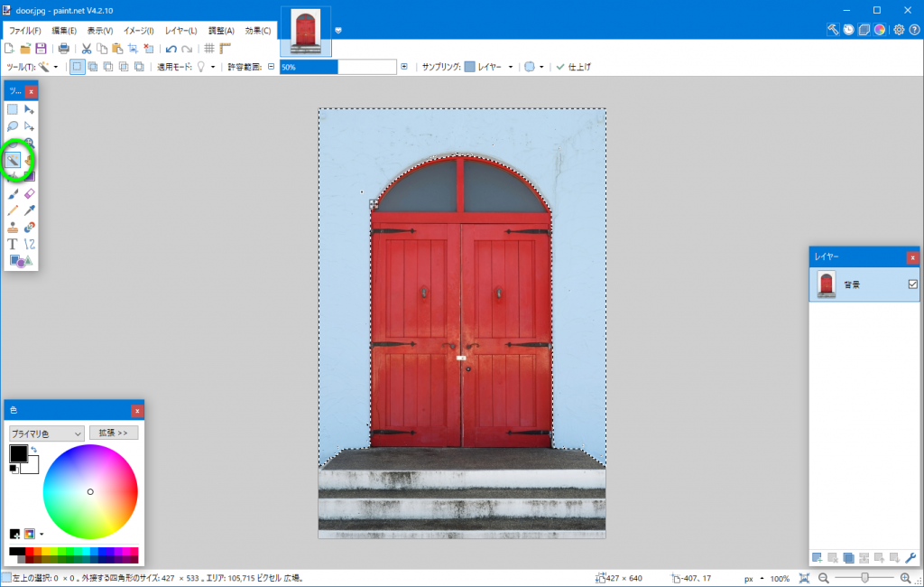The width and height of the screenshot is (924, 587).
Task: Click the 仕上げ finish button
Action: (x=573, y=67)
